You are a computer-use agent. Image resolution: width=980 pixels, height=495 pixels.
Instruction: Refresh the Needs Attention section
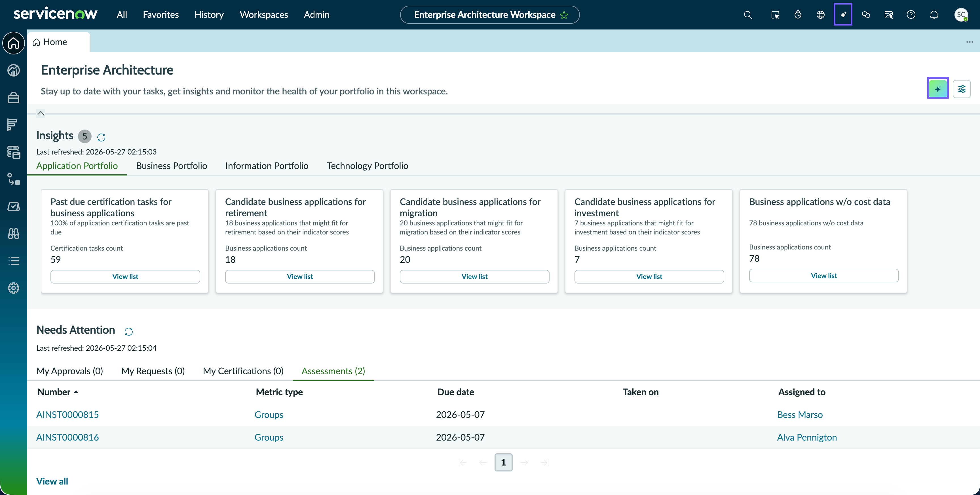128,331
